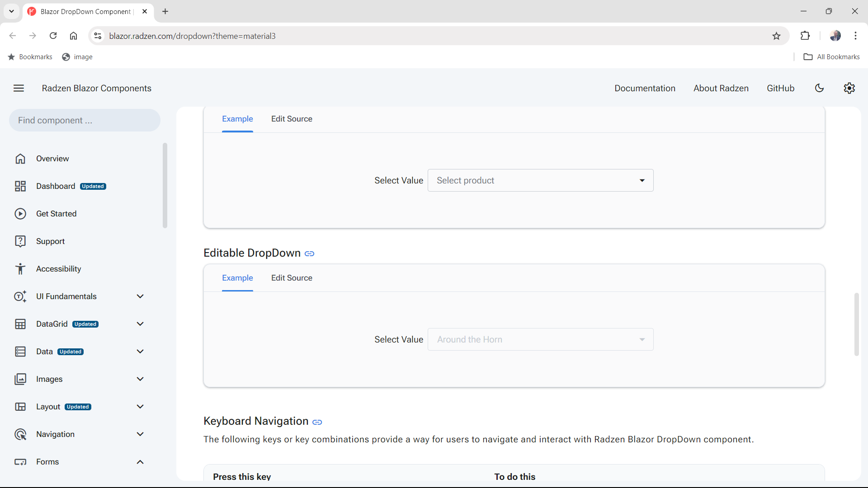Click the Support question mark icon

(x=21, y=241)
